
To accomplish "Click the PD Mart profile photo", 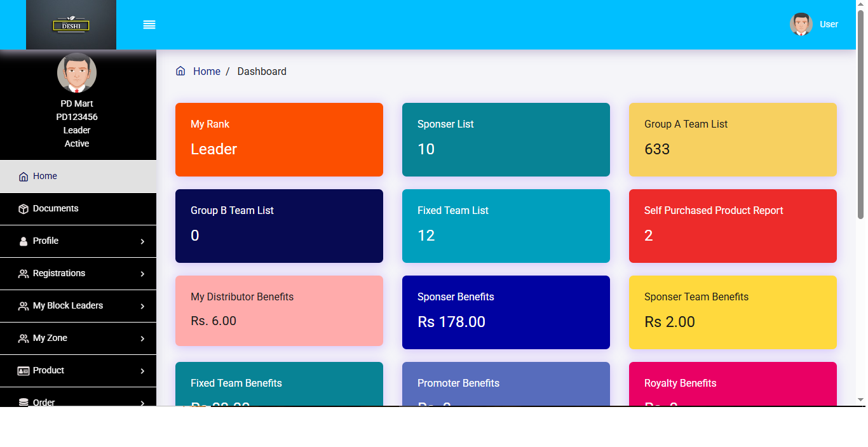I will pos(76,72).
